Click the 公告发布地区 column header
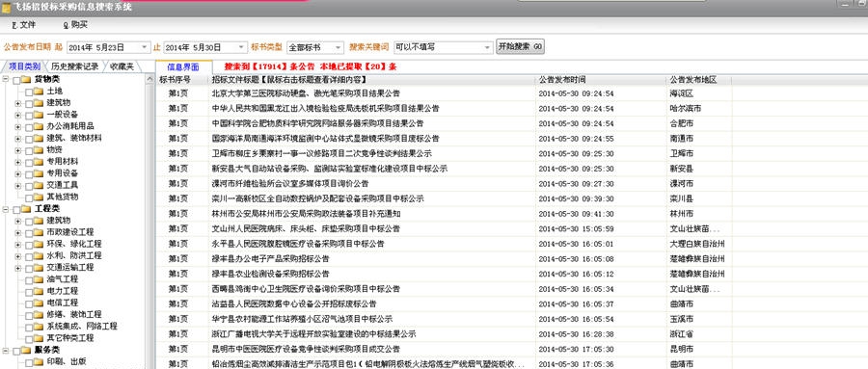The height and width of the screenshot is (369, 868). pos(700,80)
